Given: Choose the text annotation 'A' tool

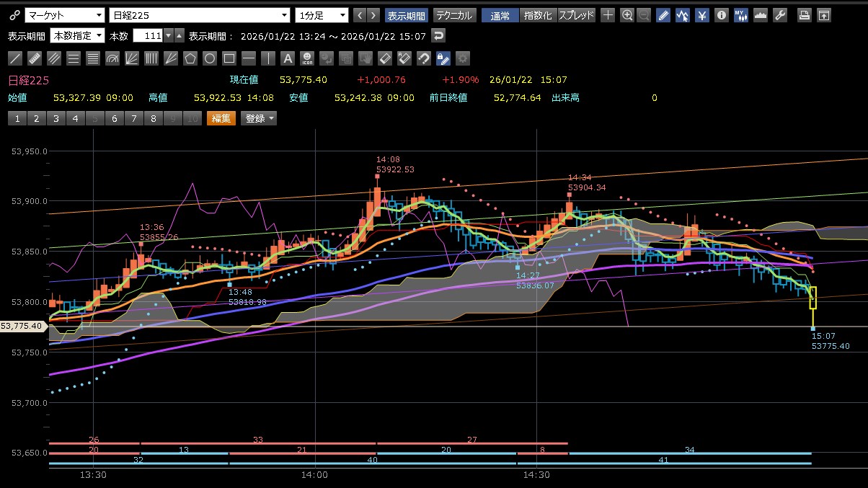Looking at the screenshot, I should [288, 58].
